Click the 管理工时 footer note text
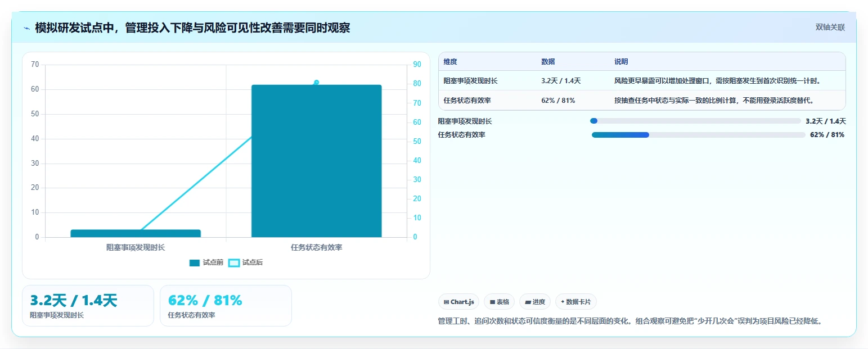The width and height of the screenshot is (868, 349). [630, 321]
